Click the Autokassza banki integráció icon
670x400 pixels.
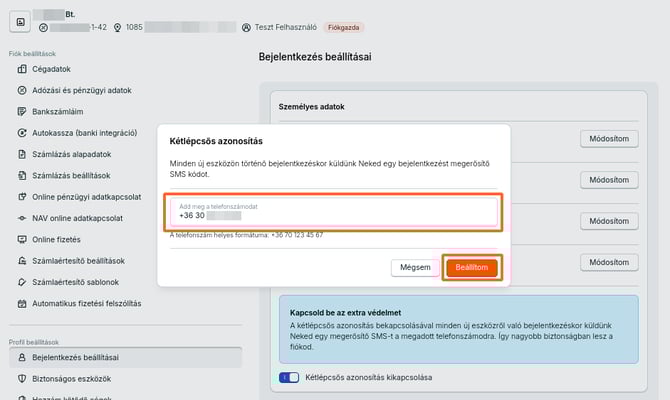coord(23,133)
